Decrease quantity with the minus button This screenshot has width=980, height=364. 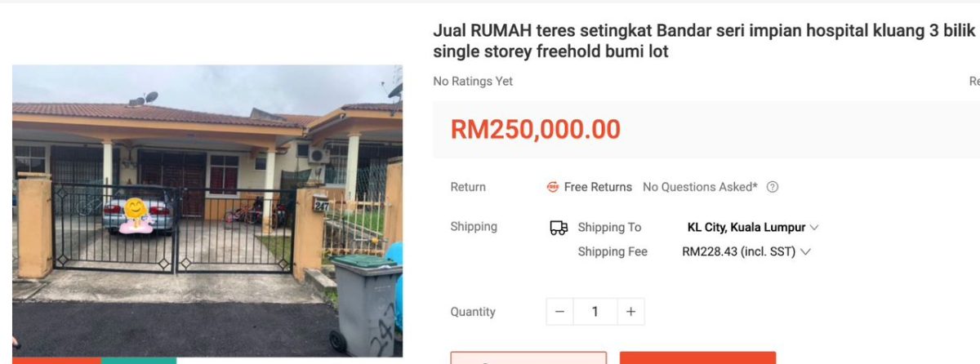click(559, 312)
